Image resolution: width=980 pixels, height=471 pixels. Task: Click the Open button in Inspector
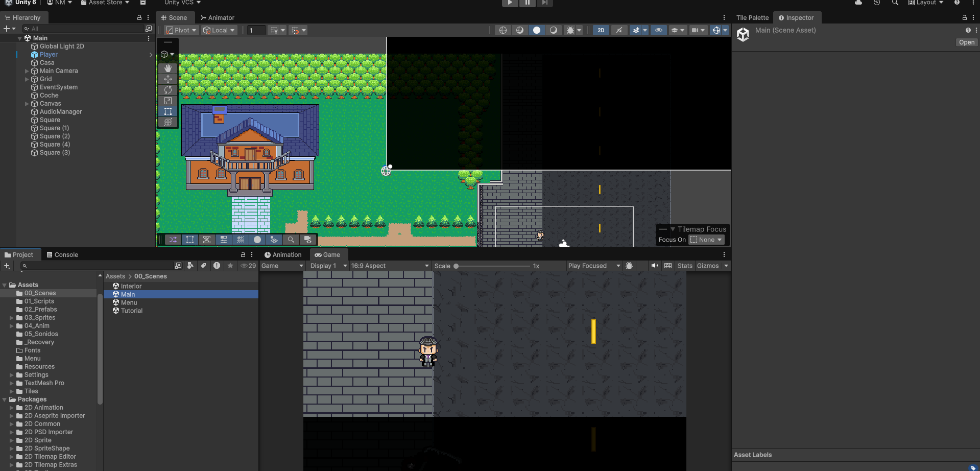967,42
